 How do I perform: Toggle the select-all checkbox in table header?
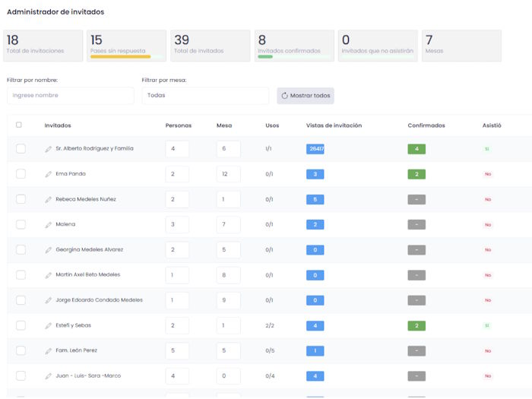(x=19, y=125)
